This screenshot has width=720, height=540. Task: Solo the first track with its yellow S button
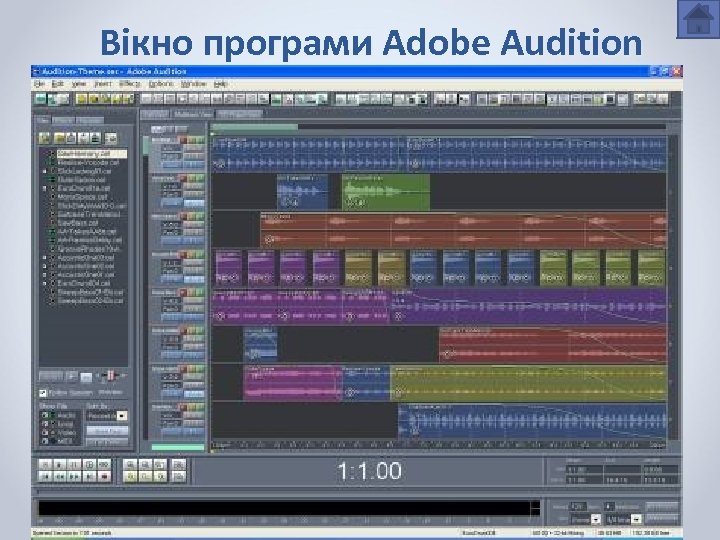191,140
